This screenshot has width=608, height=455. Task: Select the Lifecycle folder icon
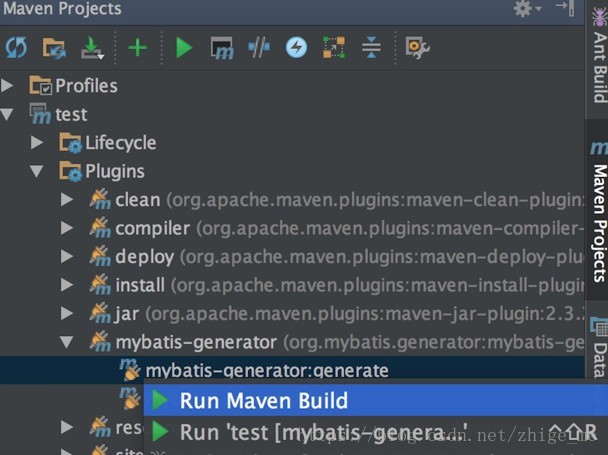click(70, 142)
